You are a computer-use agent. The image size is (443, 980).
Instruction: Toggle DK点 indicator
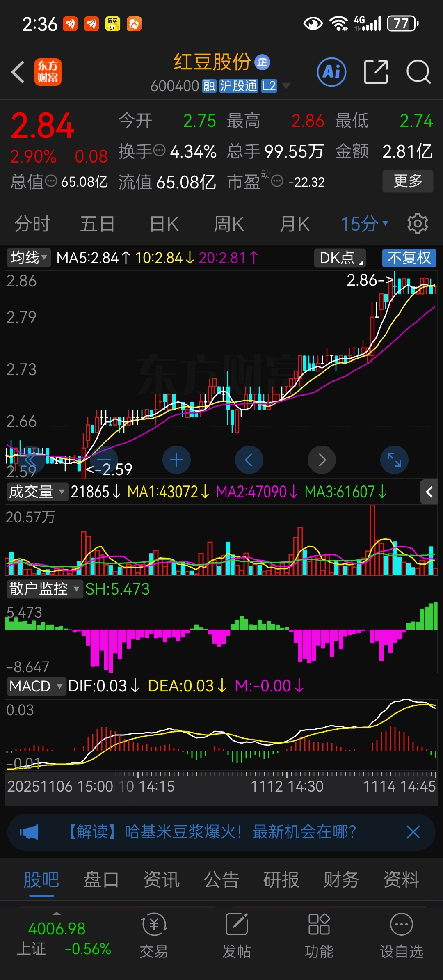[x=340, y=258]
